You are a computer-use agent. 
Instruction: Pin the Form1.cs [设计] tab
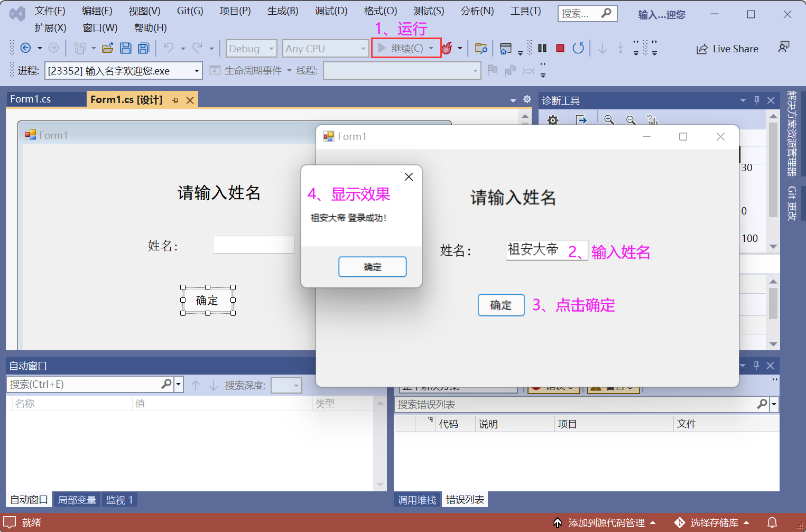[x=175, y=100]
